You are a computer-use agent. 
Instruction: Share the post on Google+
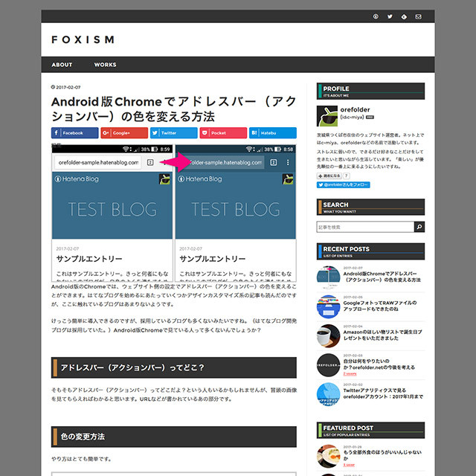click(124, 133)
